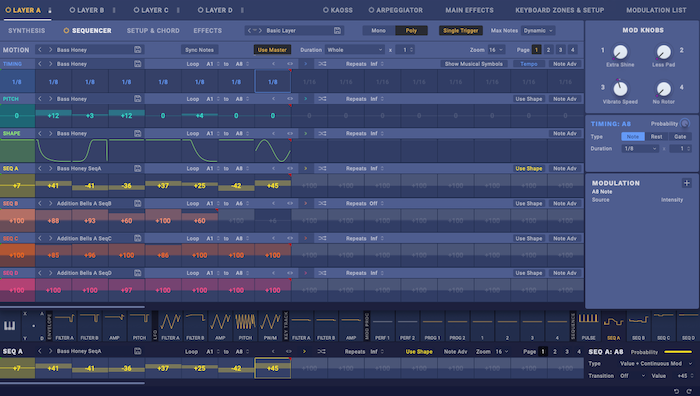
Task: Enable Mono voice mode
Action: (x=379, y=30)
